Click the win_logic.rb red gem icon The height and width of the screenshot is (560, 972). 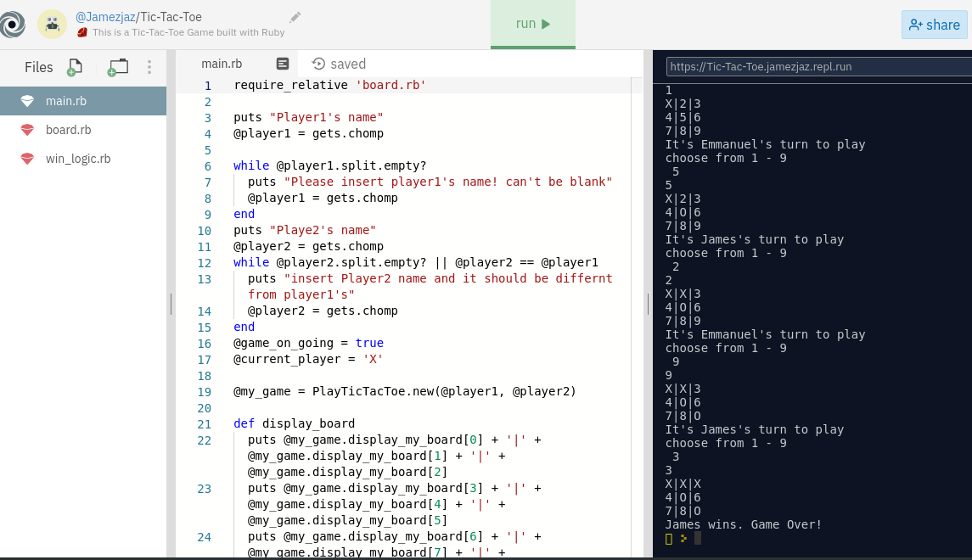pos(27,159)
